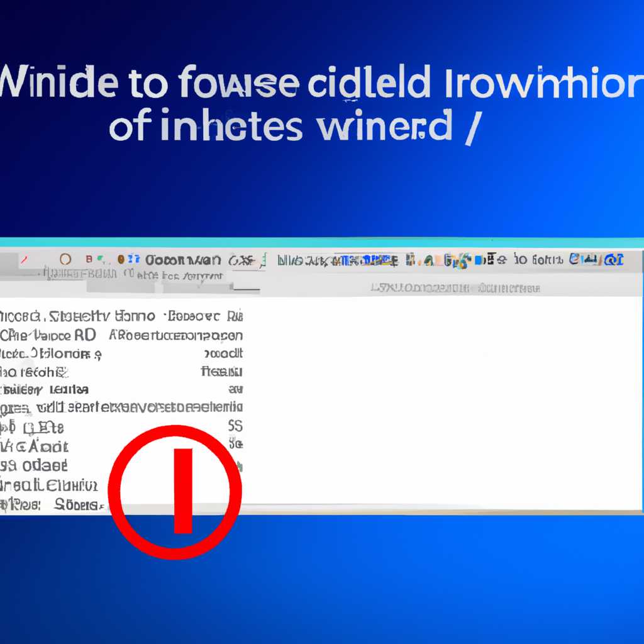The height and width of the screenshot is (644, 644).
Task: Click the blue icon at the toolbar's right end
Action: pyautogui.click(x=614, y=260)
